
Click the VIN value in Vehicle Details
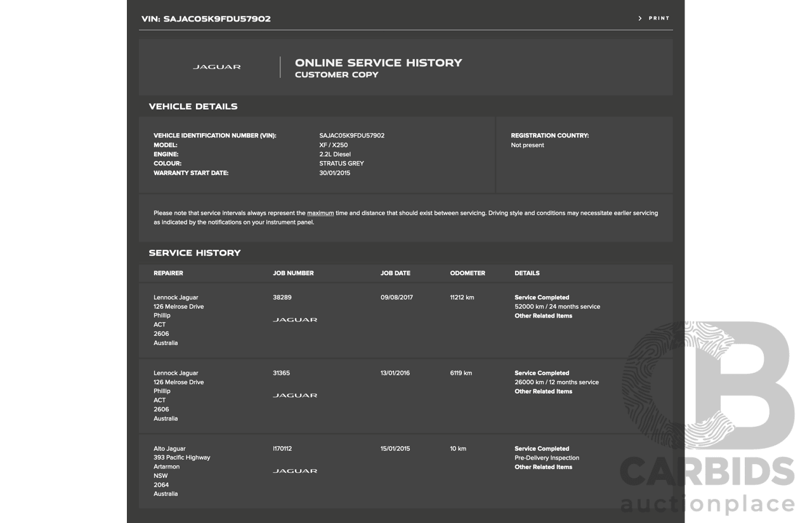[x=351, y=136]
